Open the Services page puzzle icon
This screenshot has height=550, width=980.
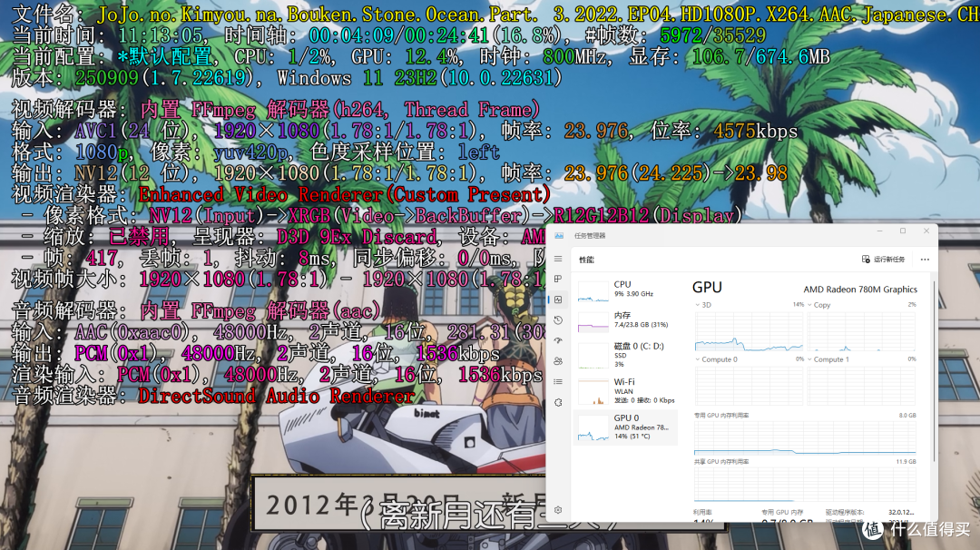tap(558, 402)
